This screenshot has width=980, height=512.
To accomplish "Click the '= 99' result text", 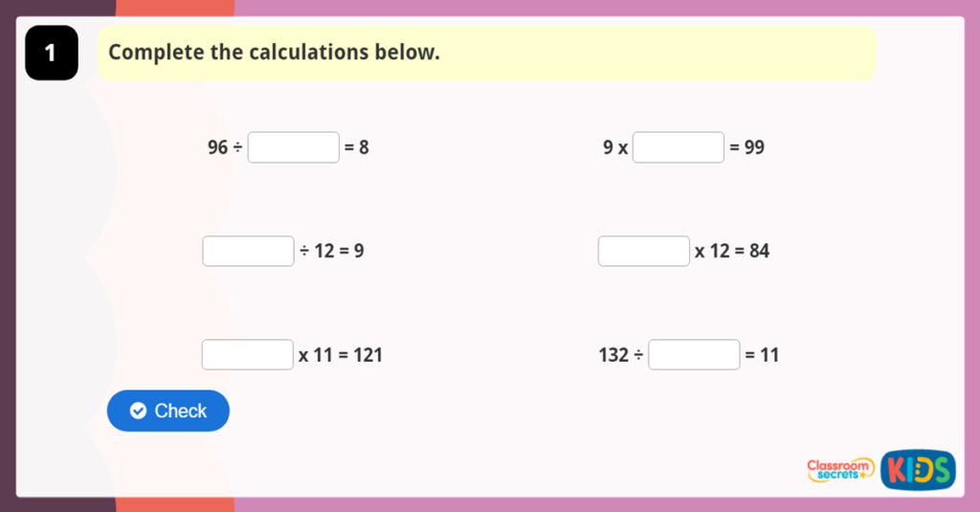I will pyautogui.click(x=746, y=147).
